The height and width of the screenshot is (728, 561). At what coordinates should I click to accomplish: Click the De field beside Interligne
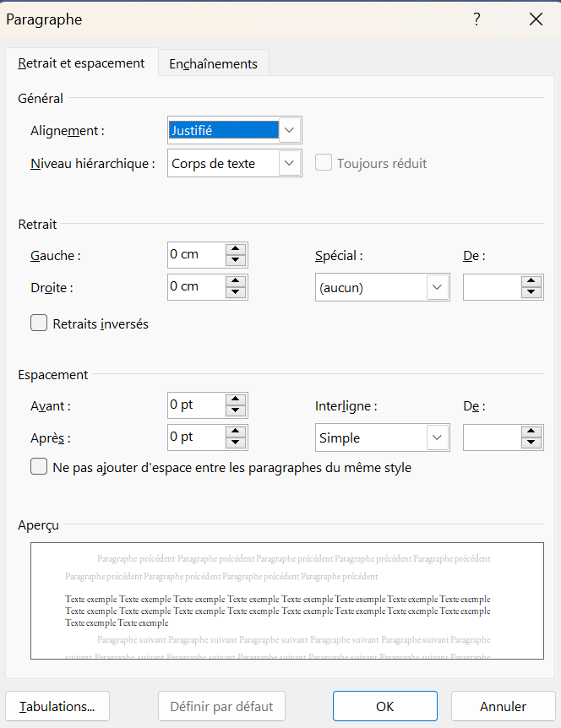tap(493, 437)
